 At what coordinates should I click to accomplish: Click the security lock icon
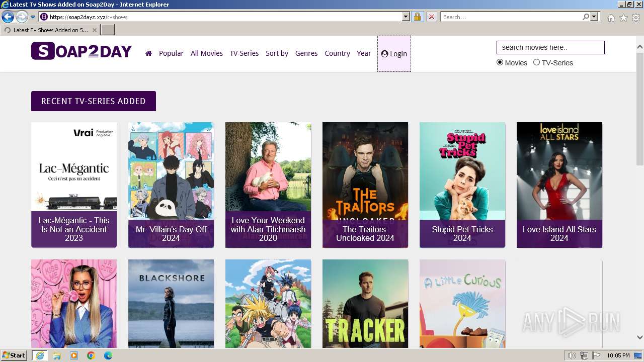tap(417, 17)
